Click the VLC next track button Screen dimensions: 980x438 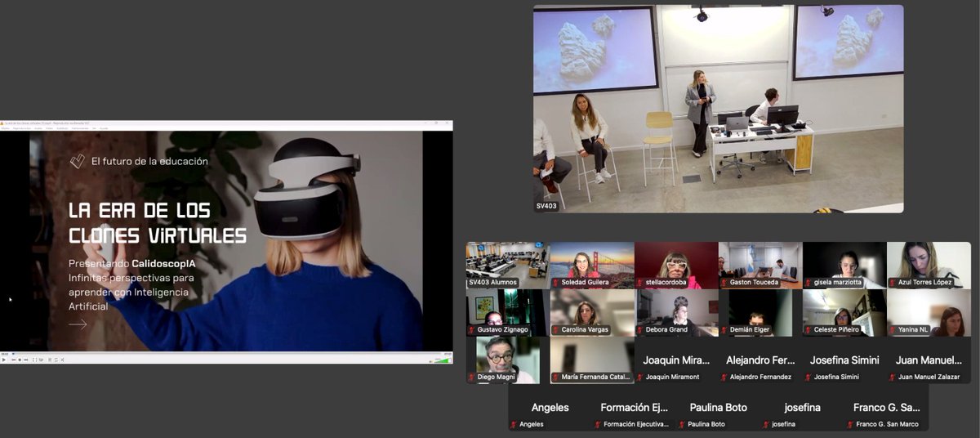(26, 360)
